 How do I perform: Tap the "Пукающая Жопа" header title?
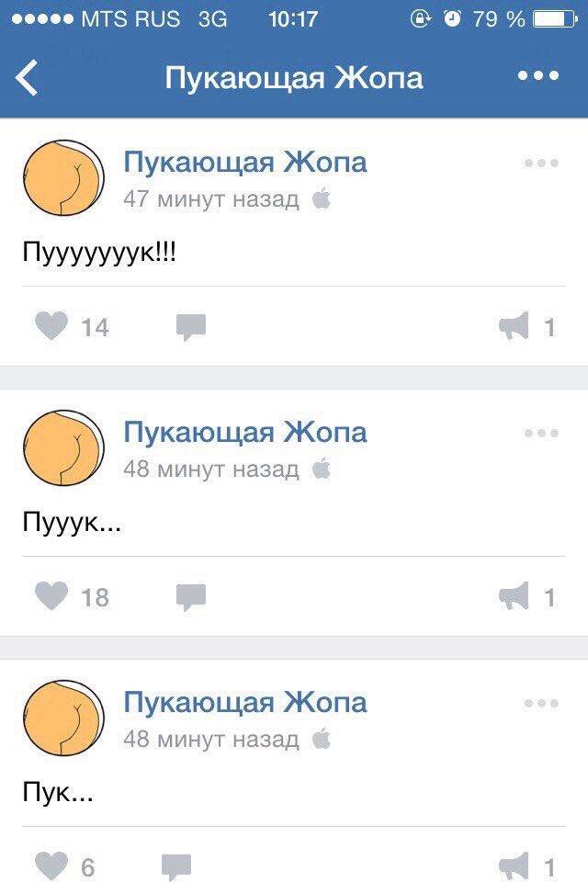(294, 78)
